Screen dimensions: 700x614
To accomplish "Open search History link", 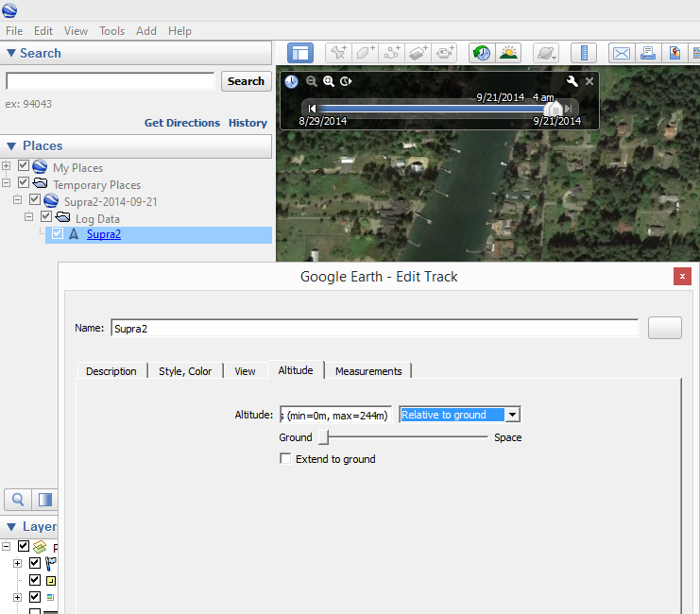I will click(x=248, y=123).
